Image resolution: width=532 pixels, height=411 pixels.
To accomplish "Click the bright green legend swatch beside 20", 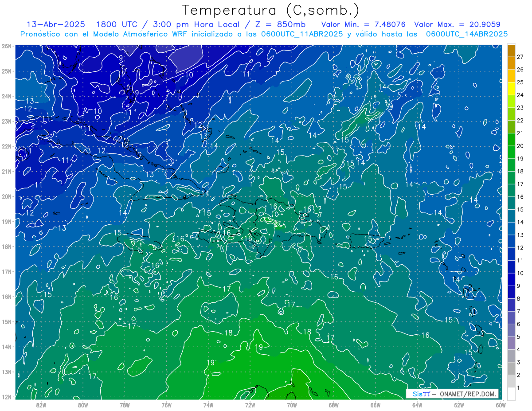I will tap(511, 139).
